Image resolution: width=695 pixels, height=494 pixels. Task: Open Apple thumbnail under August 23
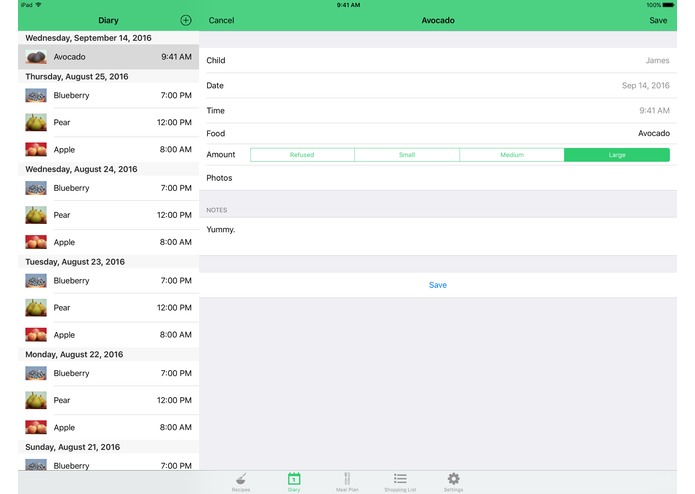tap(36, 335)
